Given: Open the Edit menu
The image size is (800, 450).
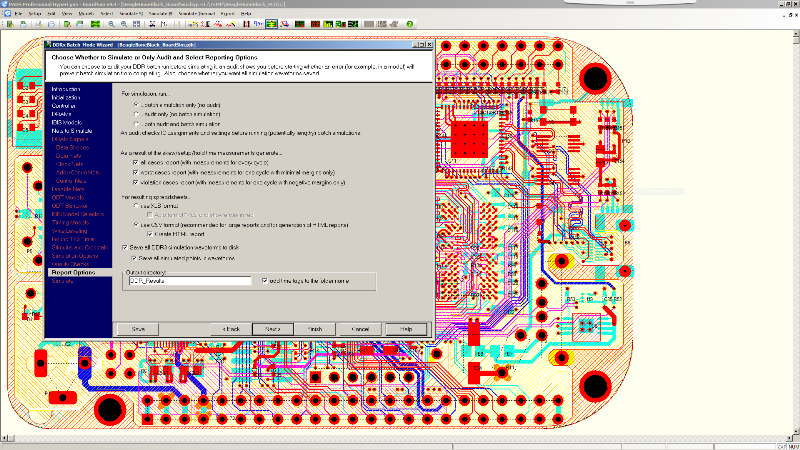Looking at the screenshot, I should (x=52, y=14).
